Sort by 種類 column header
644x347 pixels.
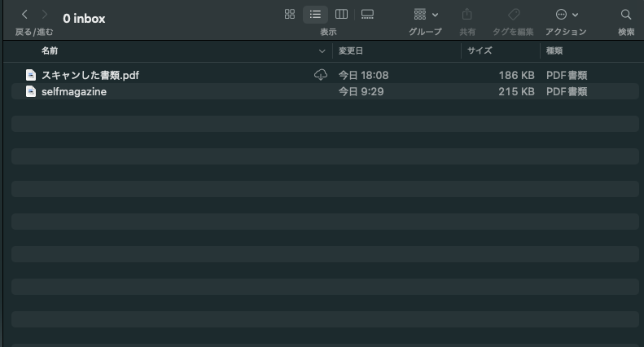point(554,51)
